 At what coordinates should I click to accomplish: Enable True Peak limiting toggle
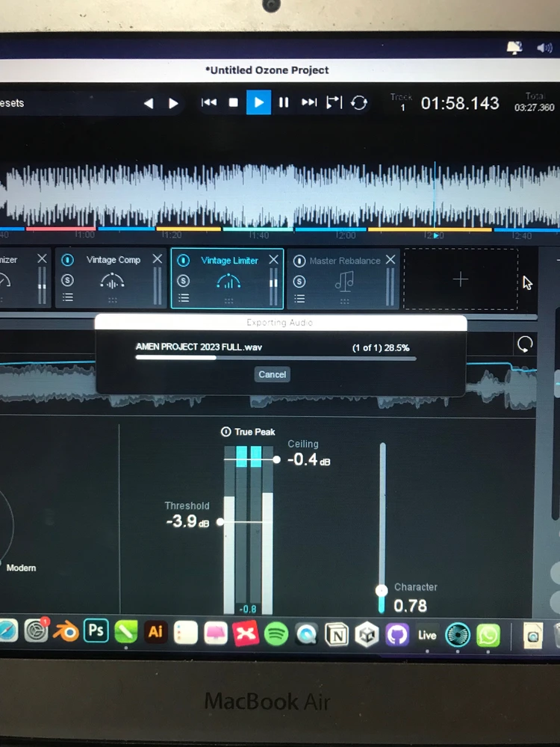[225, 432]
